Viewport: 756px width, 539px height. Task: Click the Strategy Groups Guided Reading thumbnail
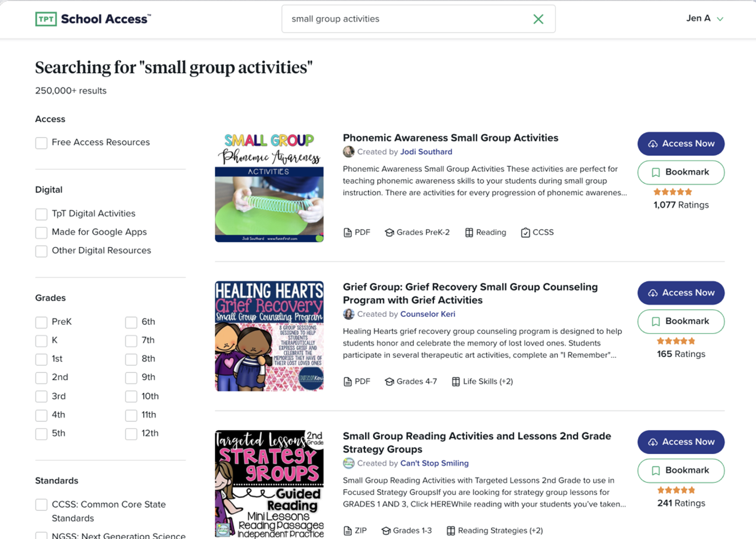point(269,484)
